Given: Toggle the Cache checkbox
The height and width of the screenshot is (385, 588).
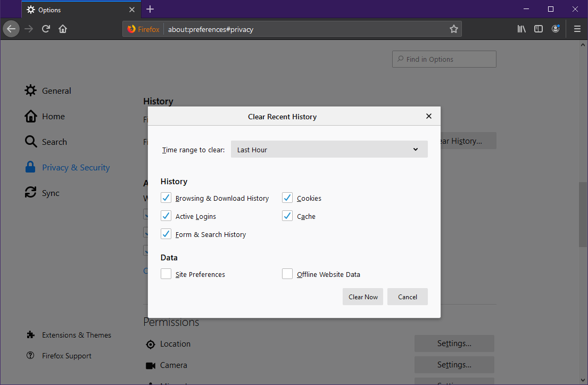Looking at the screenshot, I should (x=287, y=216).
